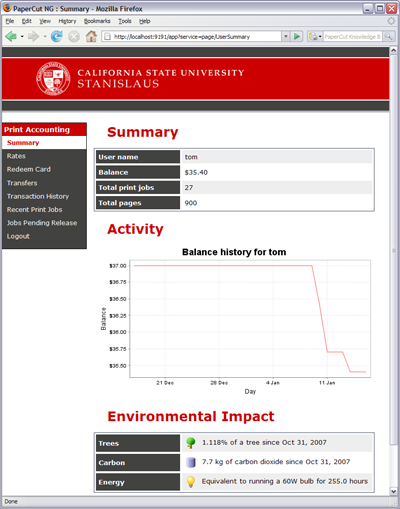400x509 pixels.
Task: Go to Redeem Card page
Action: (x=29, y=169)
